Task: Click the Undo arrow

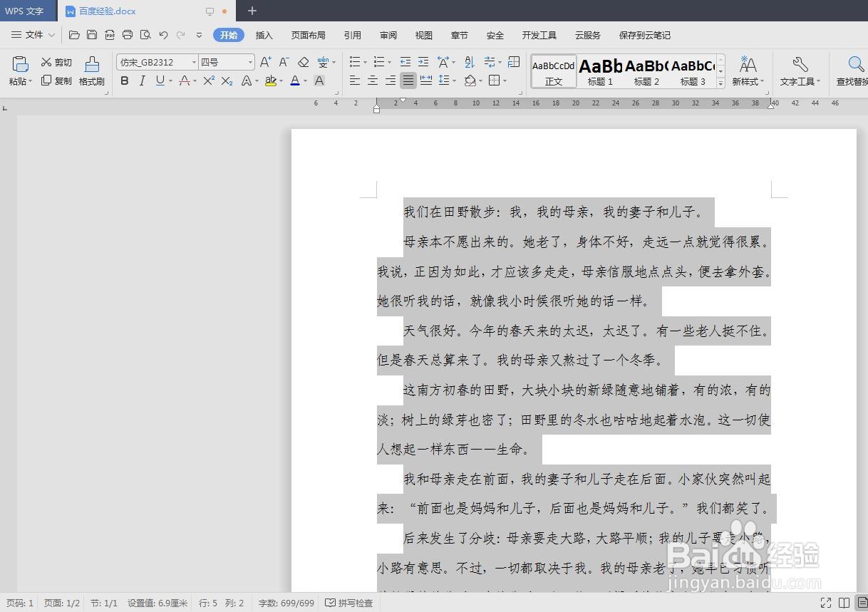Action: 163,35
